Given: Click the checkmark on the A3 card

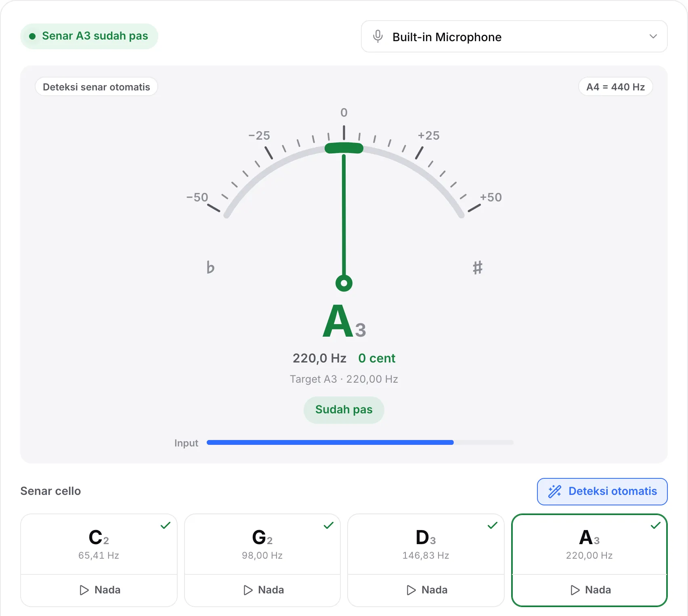Looking at the screenshot, I should tap(656, 525).
